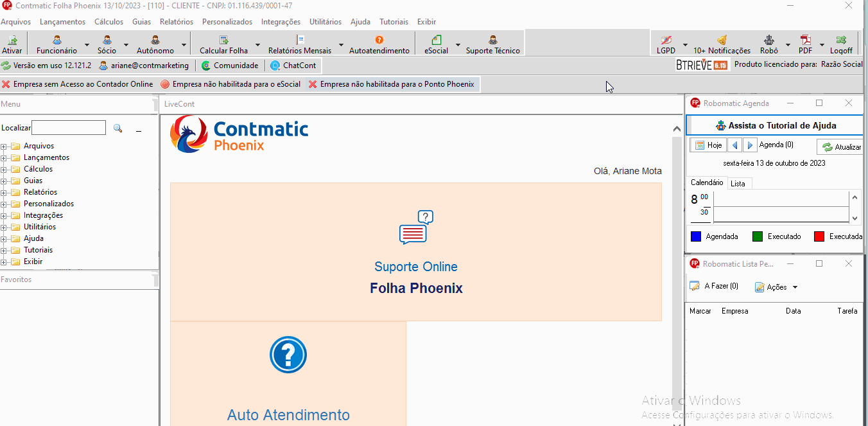This screenshot has width=868, height=426.
Task: Switch to the Calendário tab in Agenda
Action: (707, 182)
